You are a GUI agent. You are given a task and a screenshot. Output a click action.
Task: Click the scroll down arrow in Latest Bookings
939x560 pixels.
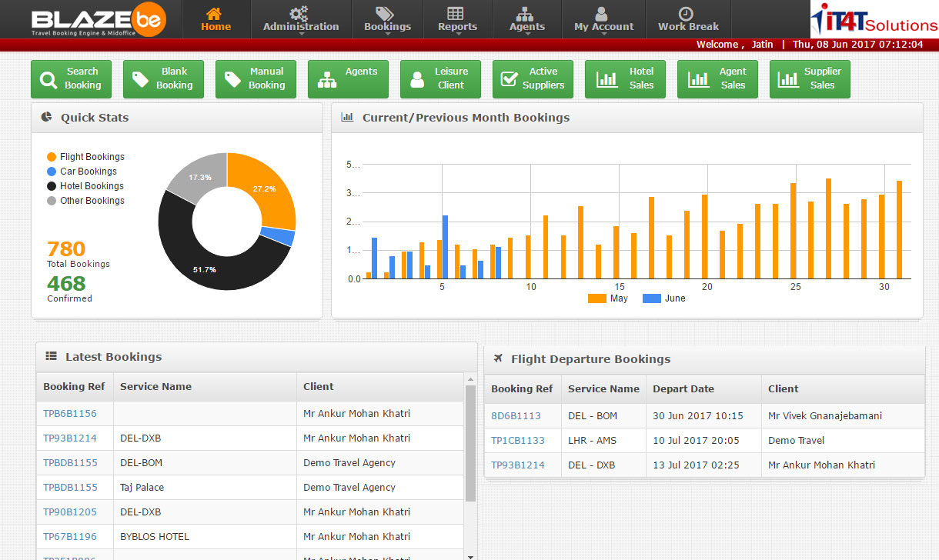click(470, 555)
